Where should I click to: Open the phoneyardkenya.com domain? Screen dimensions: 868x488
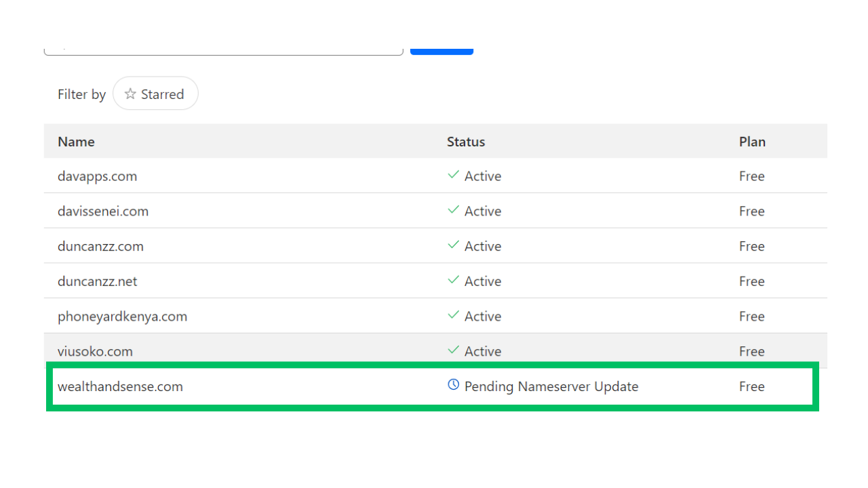pyautogui.click(x=122, y=316)
